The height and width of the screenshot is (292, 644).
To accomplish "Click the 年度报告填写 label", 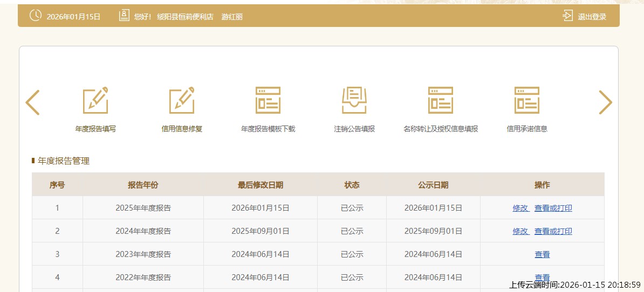I will 95,129.
